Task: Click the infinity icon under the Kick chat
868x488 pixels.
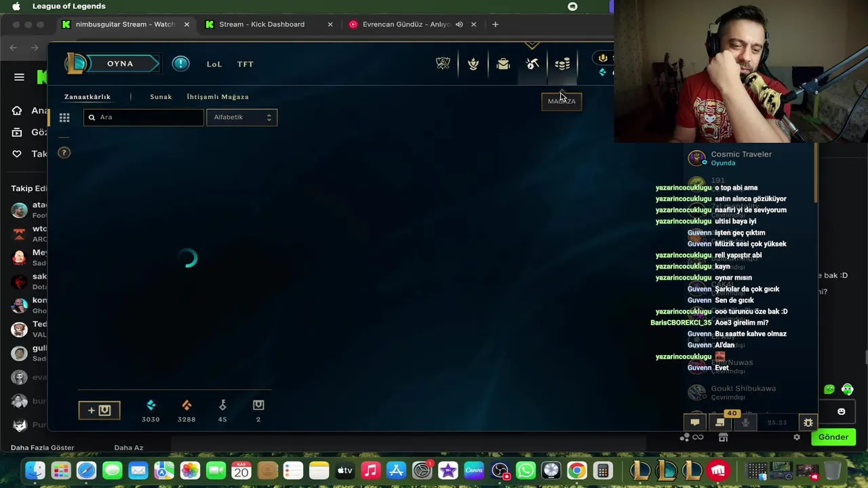Action: point(698,438)
